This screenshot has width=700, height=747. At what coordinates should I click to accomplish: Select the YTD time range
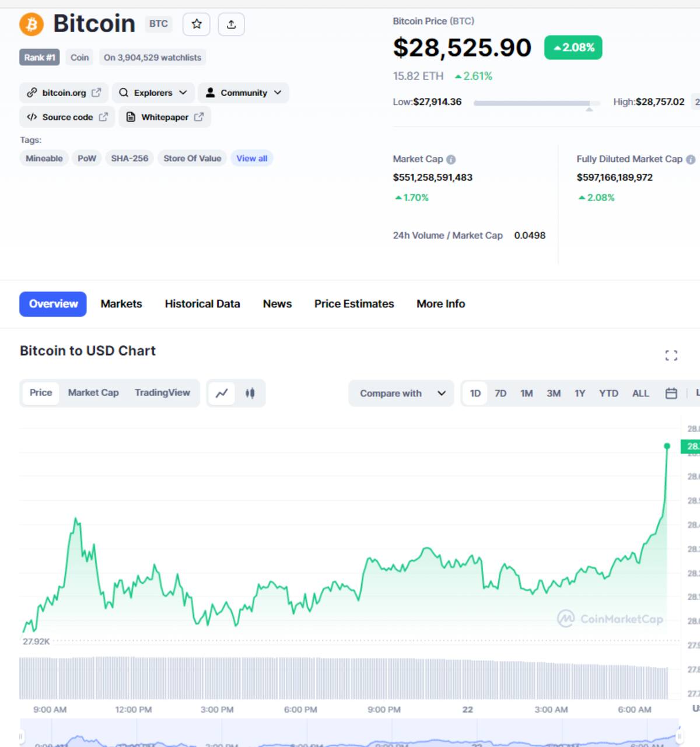coord(608,394)
